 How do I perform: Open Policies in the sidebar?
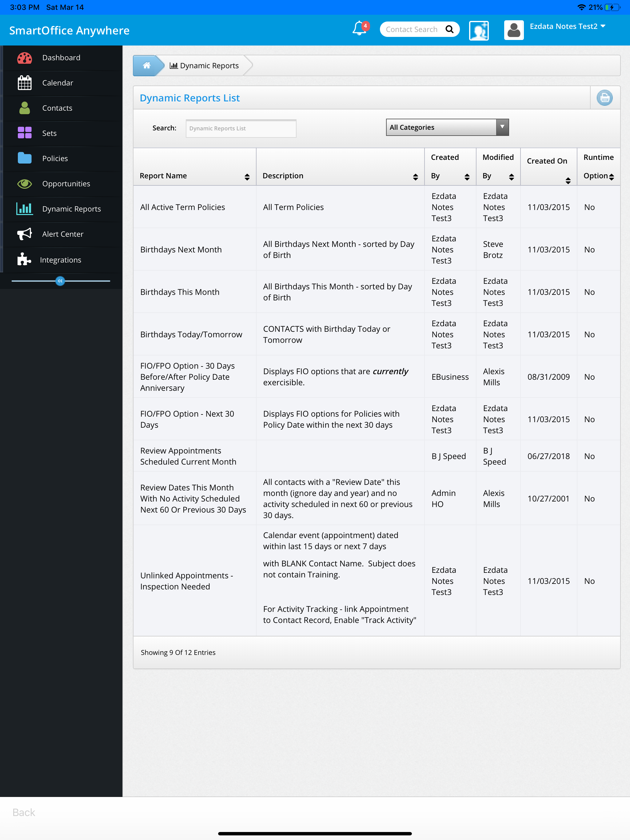pyautogui.click(x=61, y=158)
